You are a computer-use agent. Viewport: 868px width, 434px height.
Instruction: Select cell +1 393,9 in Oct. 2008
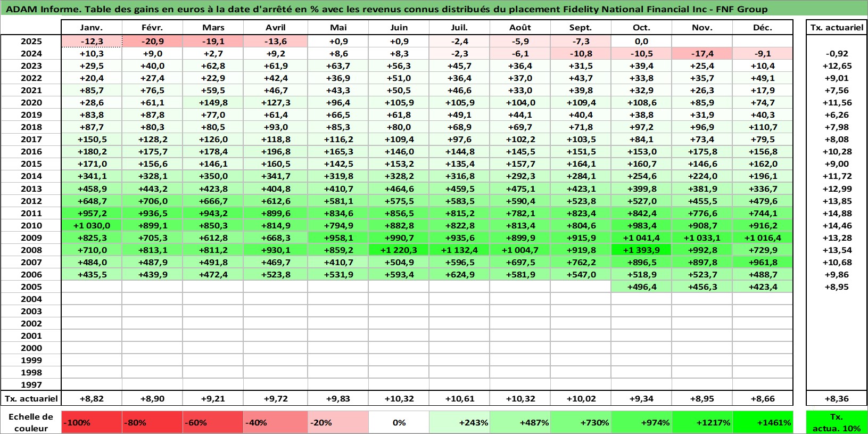(641, 250)
